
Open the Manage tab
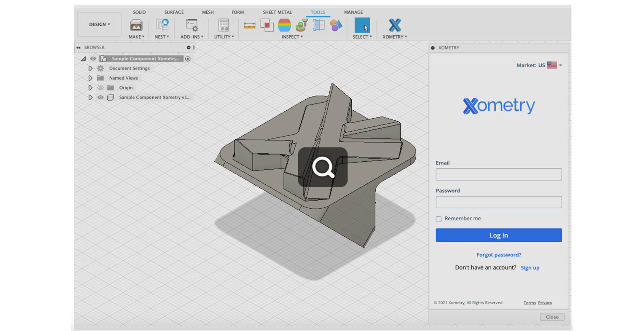click(353, 12)
